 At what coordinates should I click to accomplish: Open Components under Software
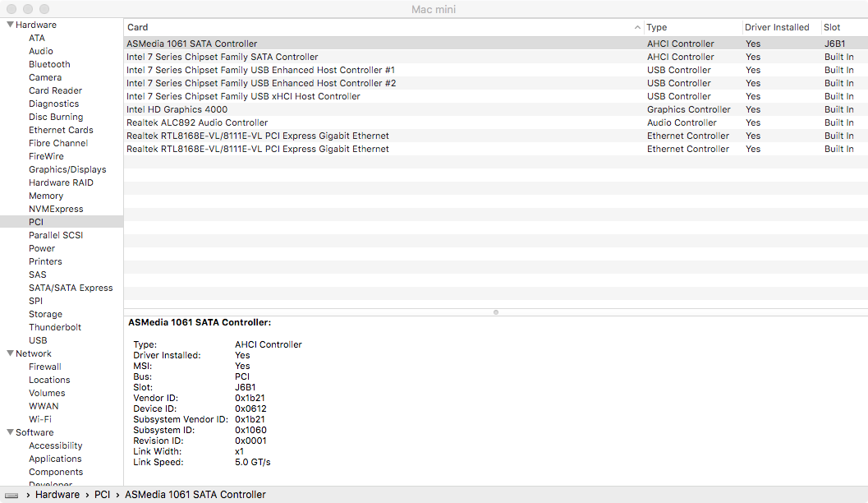[x=56, y=472]
